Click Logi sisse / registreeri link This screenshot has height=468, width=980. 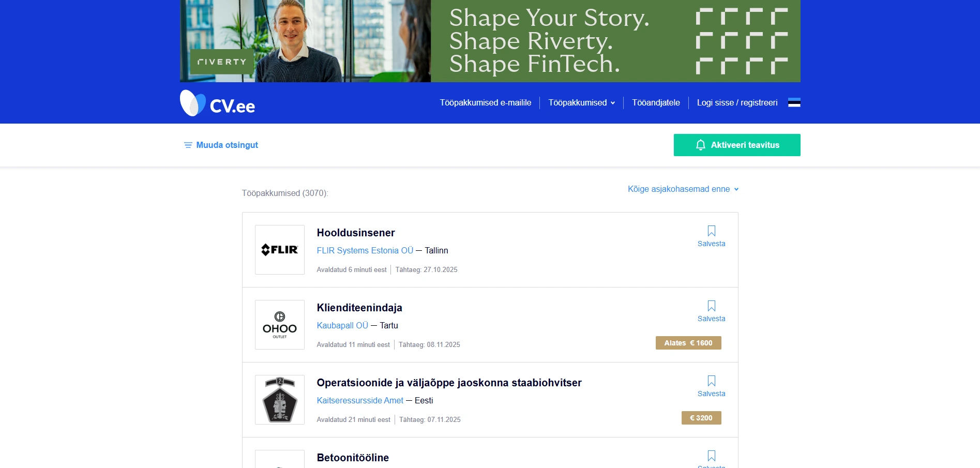[x=737, y=102]
